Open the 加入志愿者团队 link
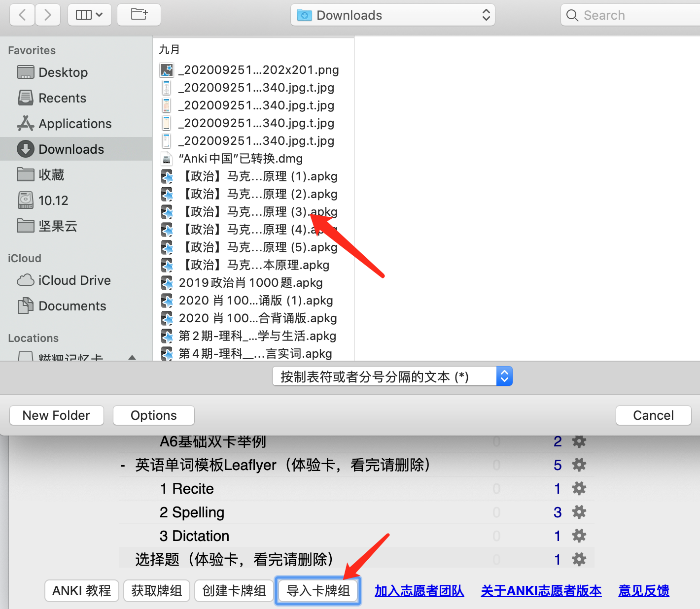The width and height of the screenshot is (700, 609). (420, 591)
